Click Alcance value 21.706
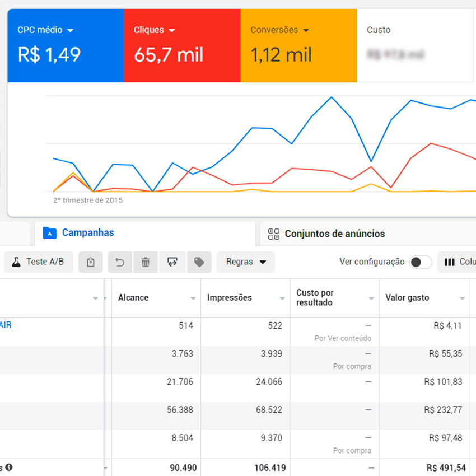 coord(180,381)
